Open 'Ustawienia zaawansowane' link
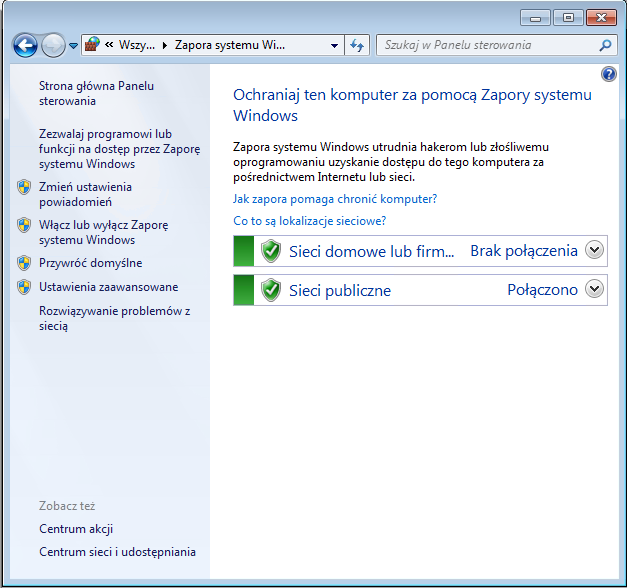 [x=109, y=287]
